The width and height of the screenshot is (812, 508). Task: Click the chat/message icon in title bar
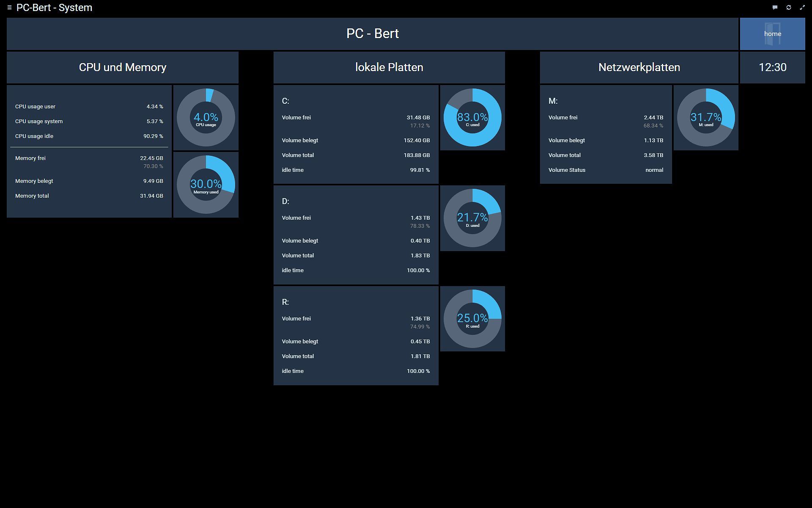tap(775, 8)
